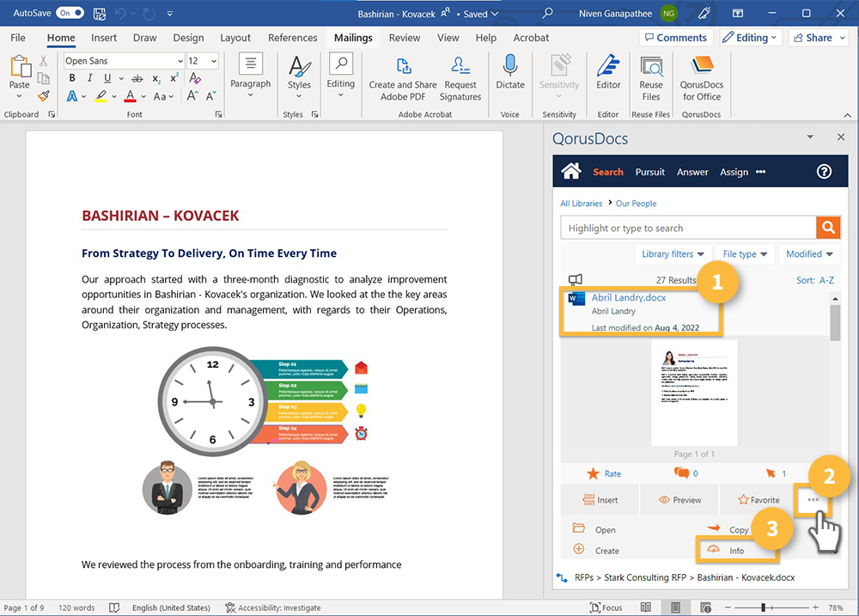Open the Styles gallery
Viewport: 859px width, 616px height.
click(x=299, y=76)
